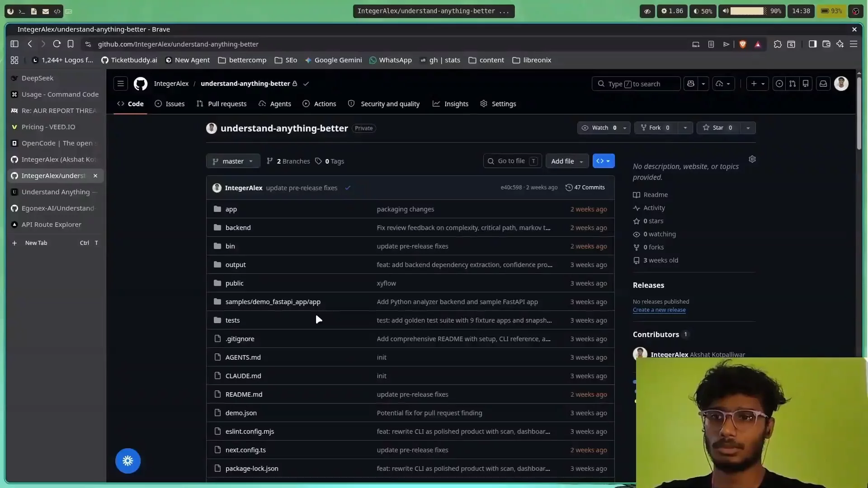Open the pull requests shortcut in header
This screenshot has height=488, width=868.
coord(793,84)
